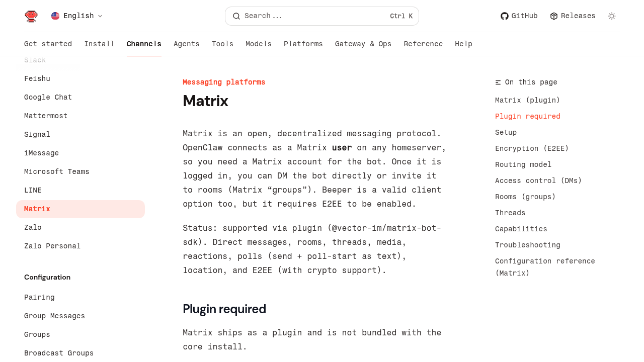Toggle light/dark theme with sun icon
This screenshot has width=644, height=362.
pyautogui.click(x=612, y=16)
